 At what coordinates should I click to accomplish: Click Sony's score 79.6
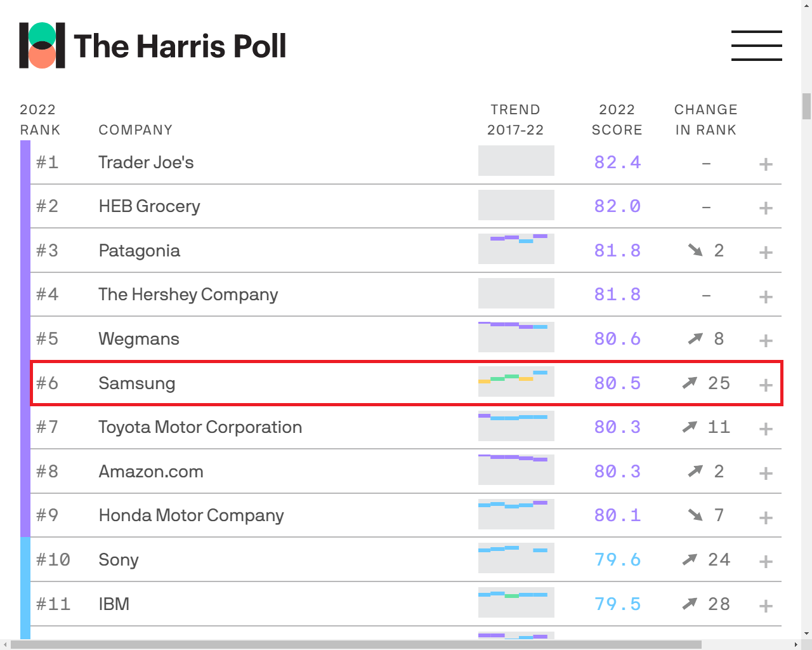[617, 560]
